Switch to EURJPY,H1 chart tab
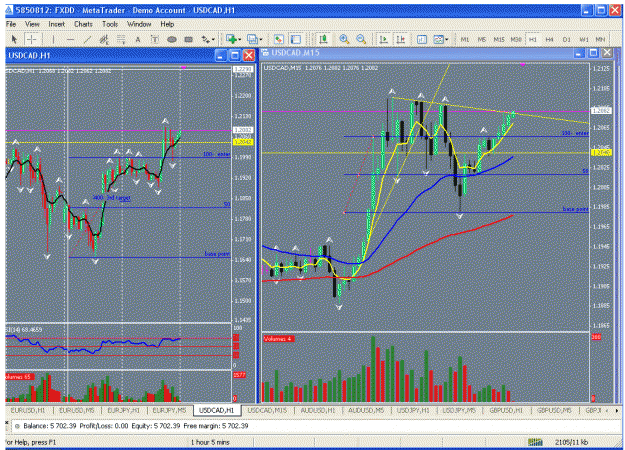The width and height of the screenshot is (625, 450). coord(123,410)
